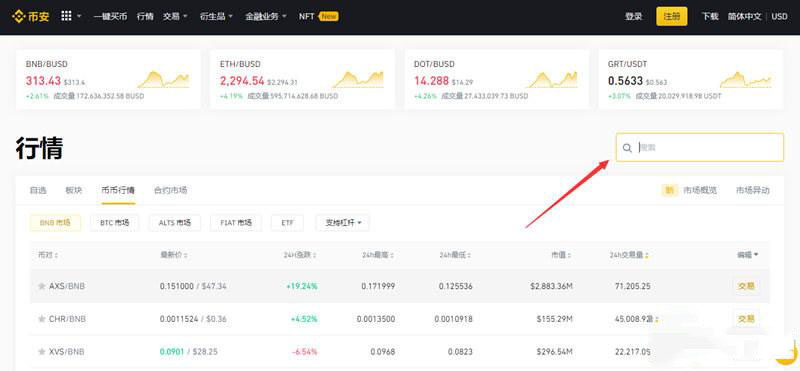Open the apps grid menu icon
This screenshot has width=800, height=371.
click(x=66, y=16)
